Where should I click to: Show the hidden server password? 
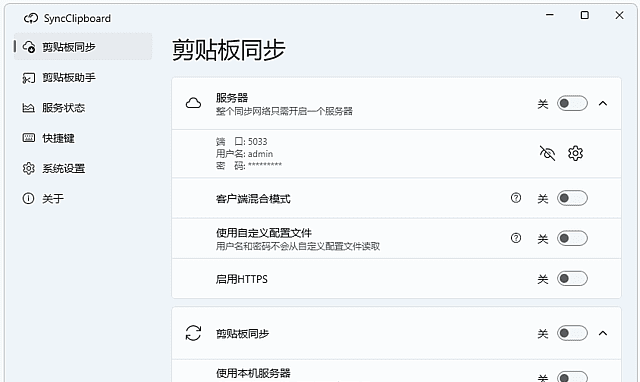point(547,153)
